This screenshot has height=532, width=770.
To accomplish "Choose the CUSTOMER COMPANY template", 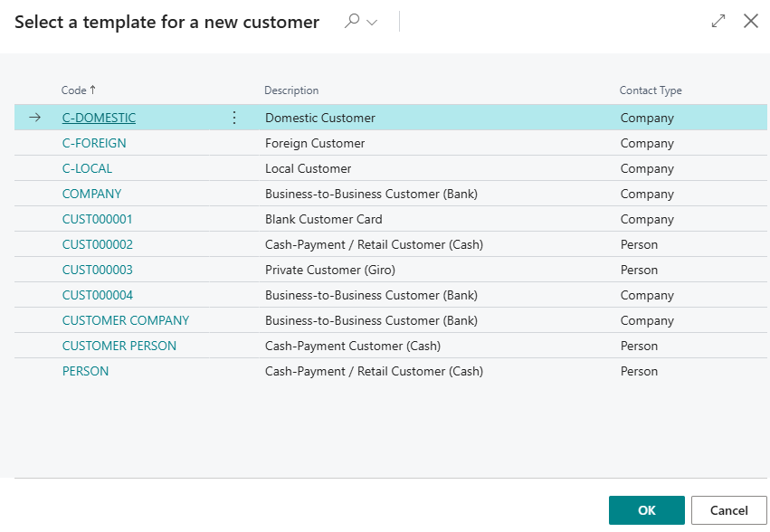I will coord(126,320).
